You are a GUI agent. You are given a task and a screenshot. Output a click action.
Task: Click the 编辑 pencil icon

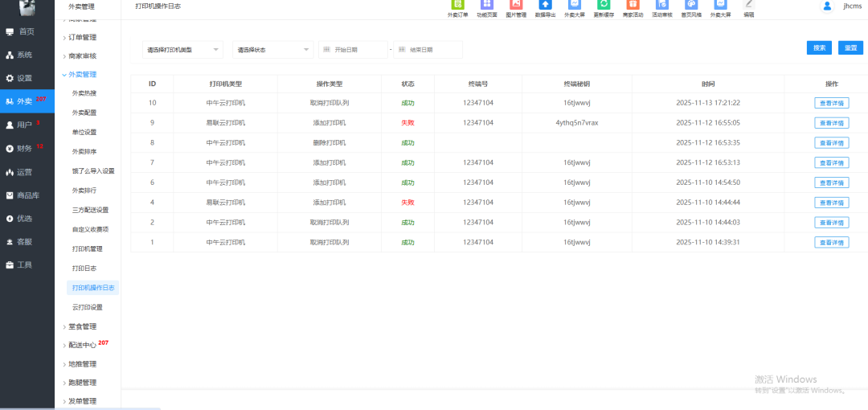749,6
